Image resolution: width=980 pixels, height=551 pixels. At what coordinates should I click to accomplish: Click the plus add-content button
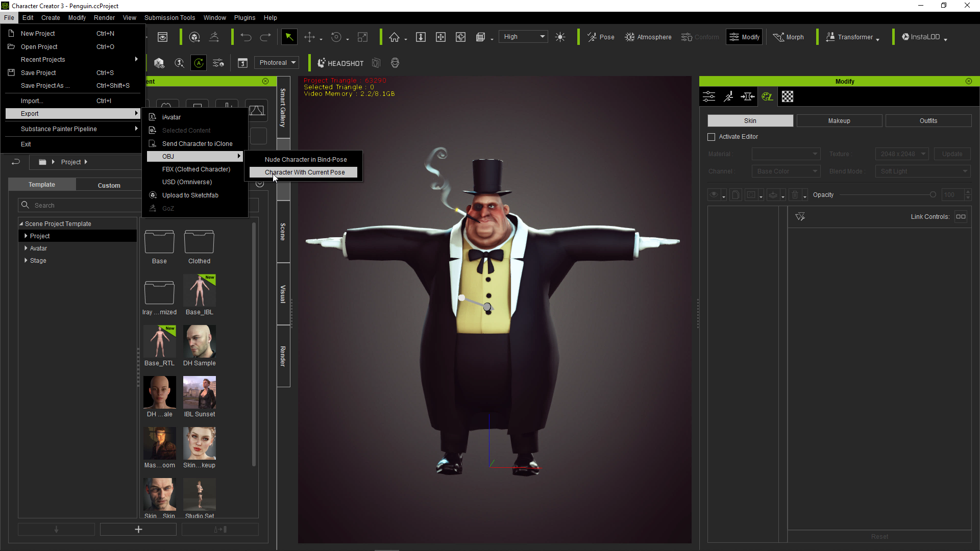coord(138,530)
